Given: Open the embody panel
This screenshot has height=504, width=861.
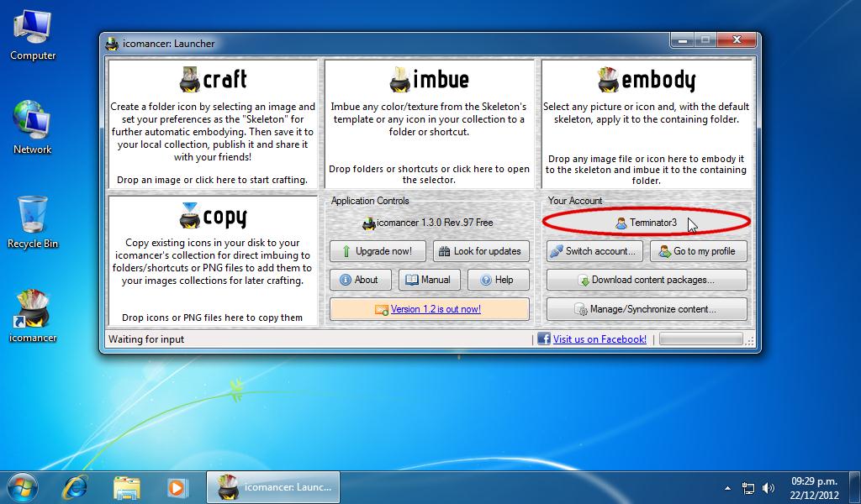Looking at the screenshot, I should (x=647, y=124).
